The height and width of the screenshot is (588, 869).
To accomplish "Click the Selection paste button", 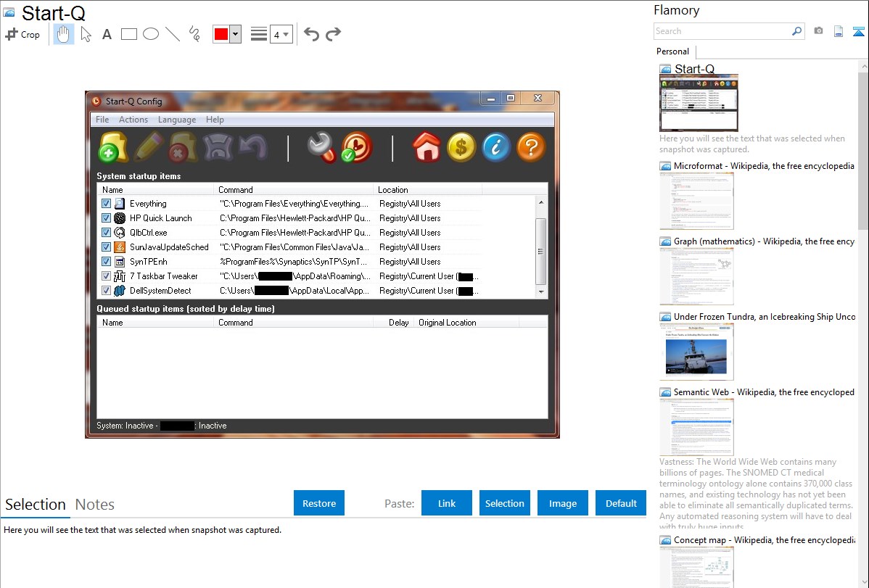I will point(505,503).
